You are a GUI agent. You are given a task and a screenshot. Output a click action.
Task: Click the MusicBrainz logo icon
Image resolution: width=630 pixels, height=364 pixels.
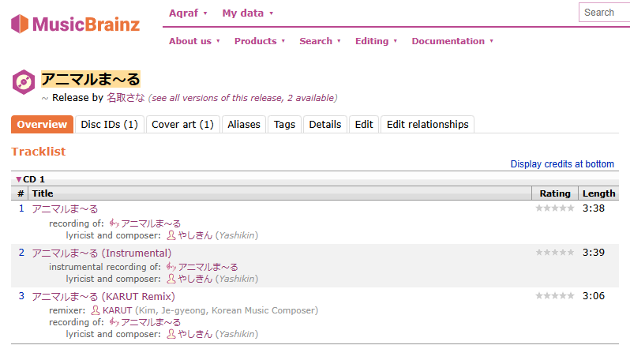[20, 24]
